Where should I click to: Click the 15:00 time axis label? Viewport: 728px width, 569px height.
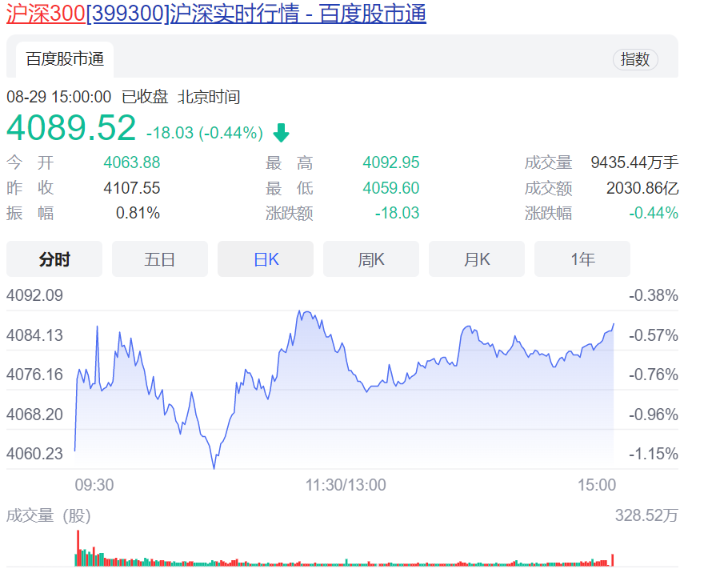click(597, 485)
